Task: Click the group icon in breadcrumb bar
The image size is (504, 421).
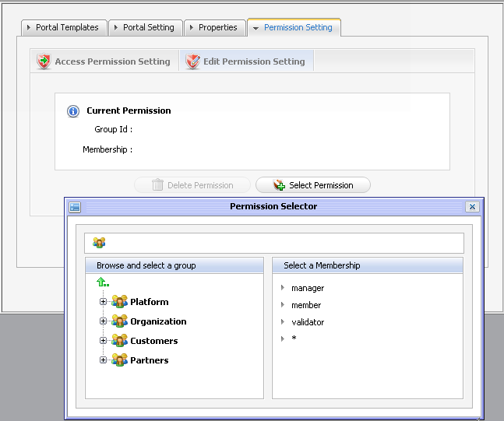Action: (x=99, y=243)
